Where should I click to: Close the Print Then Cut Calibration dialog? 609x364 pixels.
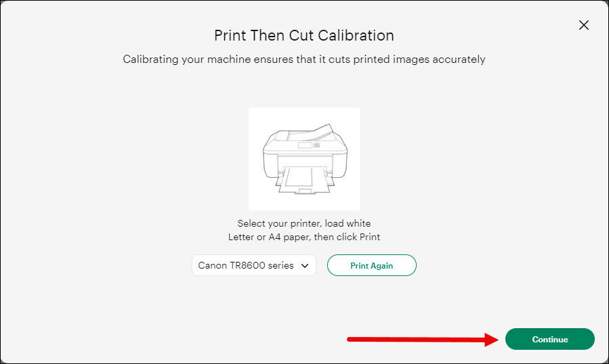click(583, 25)
